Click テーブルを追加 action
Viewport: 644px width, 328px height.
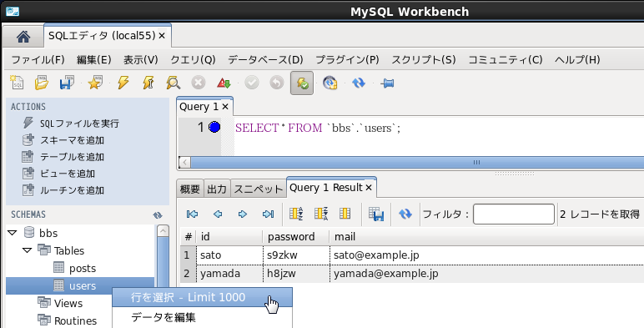[x=63, y=157]
